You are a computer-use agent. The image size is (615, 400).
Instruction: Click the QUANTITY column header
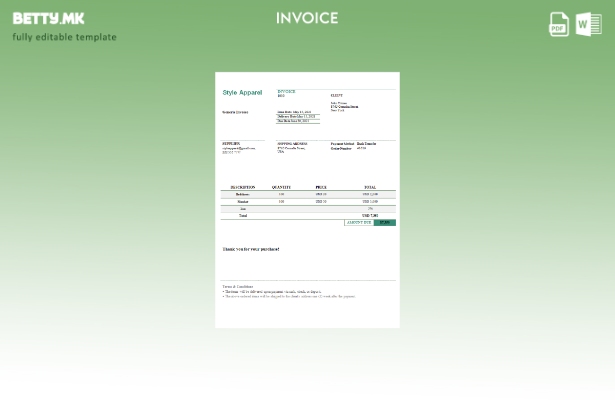281,187
